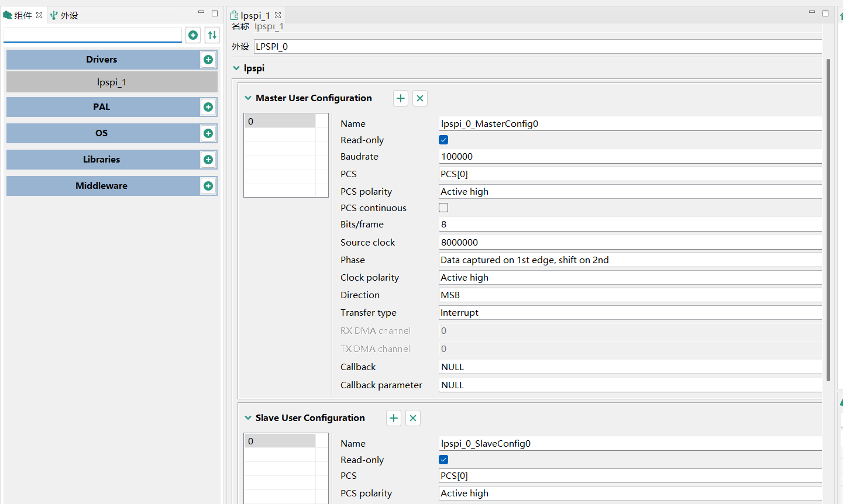Select entry 0 in Master configuration list
This screenshot has height=504, width=843.
point(280,121)
